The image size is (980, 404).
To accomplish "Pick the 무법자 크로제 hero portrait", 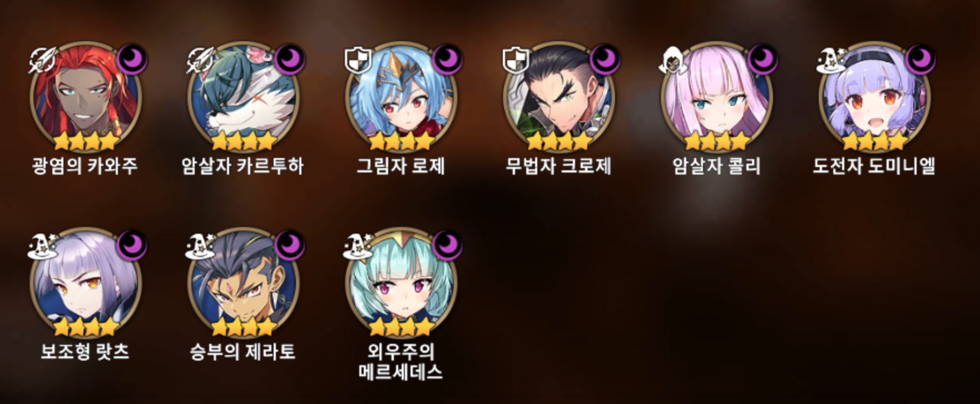I will (x=558, y=97).
